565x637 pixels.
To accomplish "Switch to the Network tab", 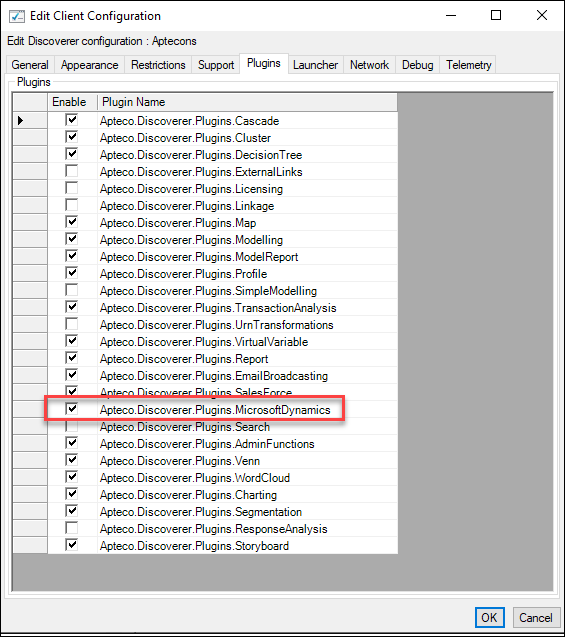I will (x=370, y=65).
